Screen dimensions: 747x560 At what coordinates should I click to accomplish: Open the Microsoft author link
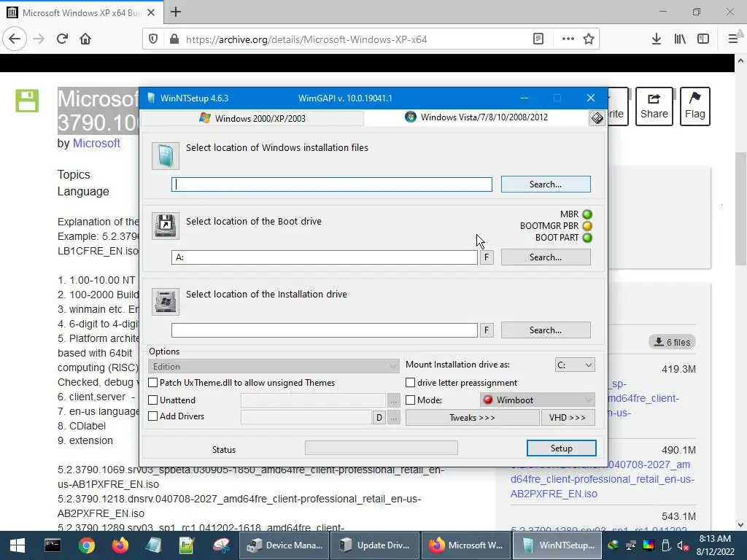coord(96,144)
